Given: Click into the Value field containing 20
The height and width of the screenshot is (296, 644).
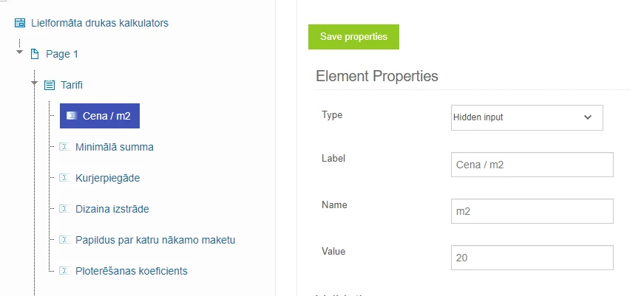Looking at the screenshot, I should coord(532,258).
